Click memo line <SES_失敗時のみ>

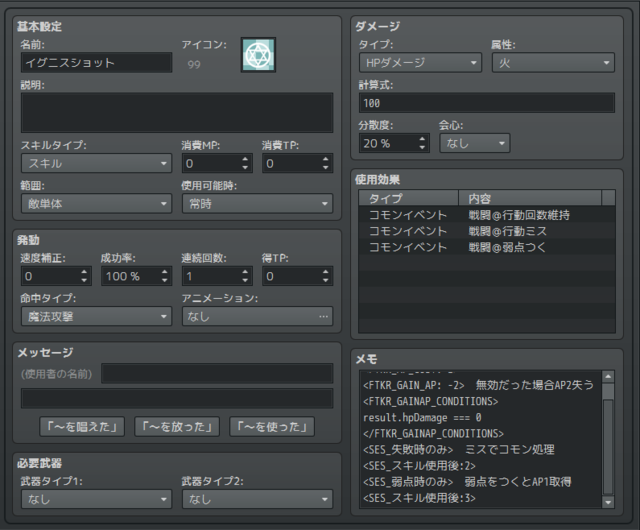pyautogui.click(x=408, y=450)
